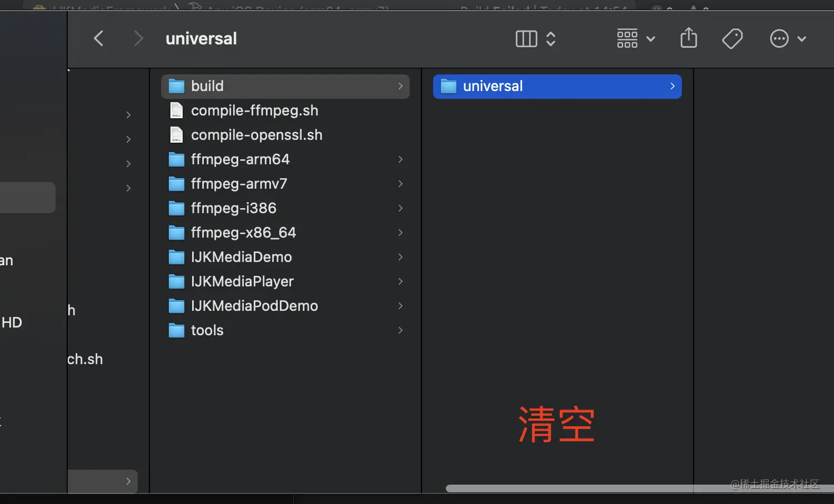Select the highlighted universal folder name
The width and height of the screenshot is (834, 504).
click(493, 86)
